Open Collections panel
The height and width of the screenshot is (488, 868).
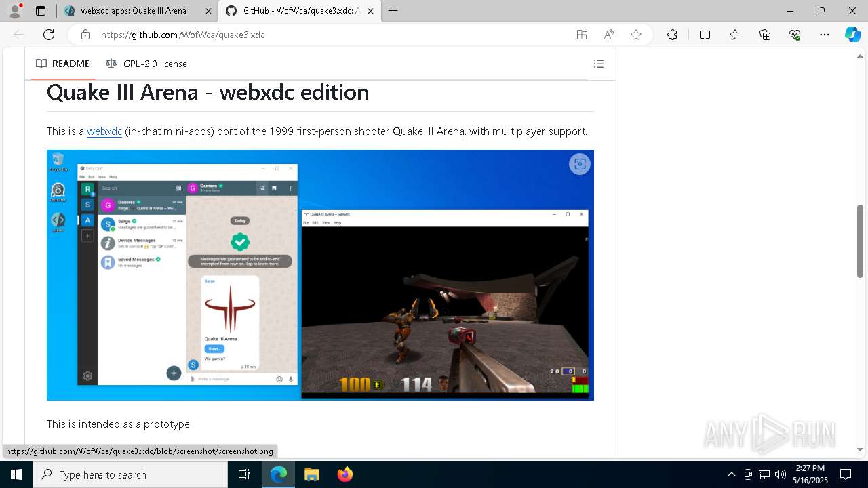point(765,35)
